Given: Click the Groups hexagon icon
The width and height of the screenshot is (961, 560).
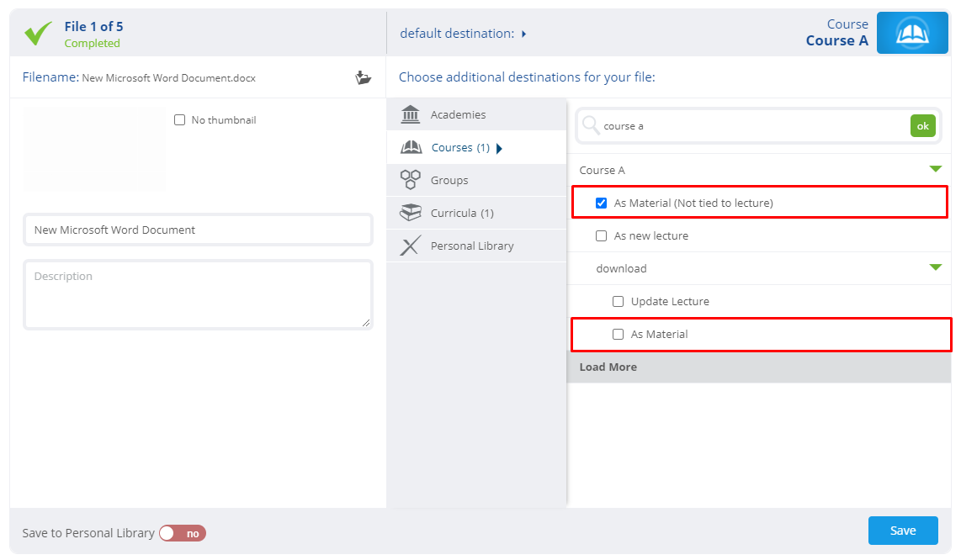Looking at the screenshot, I should click(x=410, y=180).
